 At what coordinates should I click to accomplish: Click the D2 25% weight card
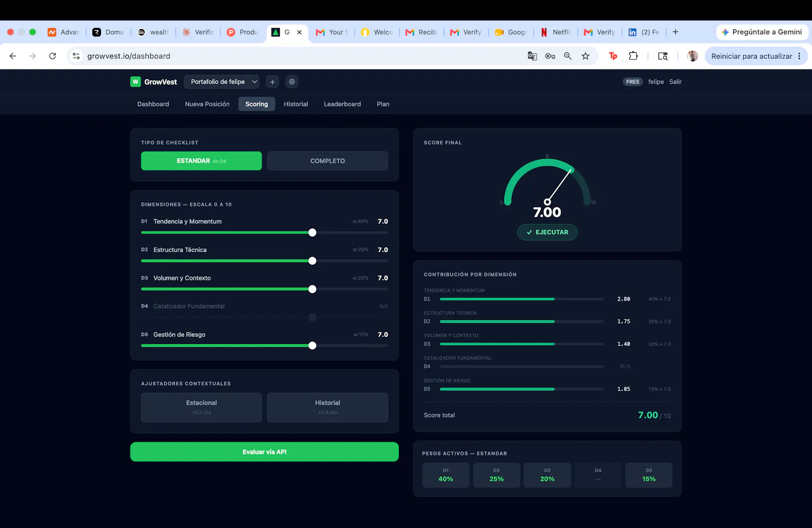[496, 475]
